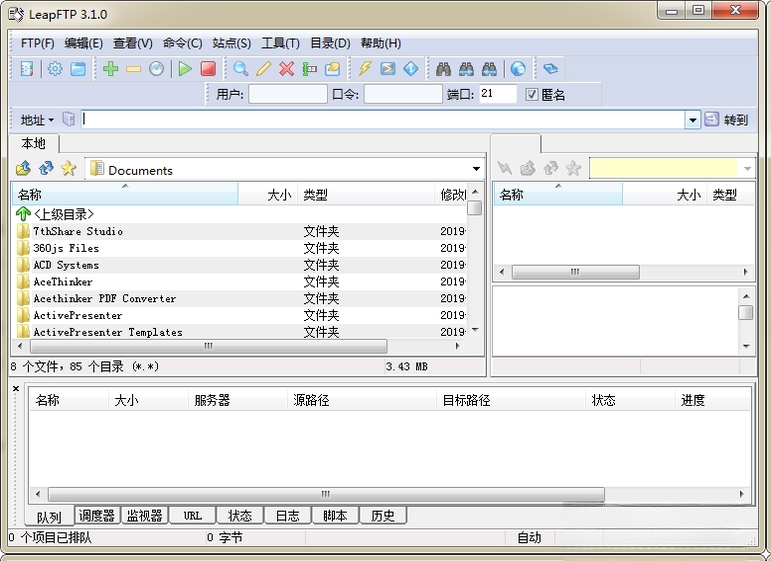This screenshot has width=771, height=561.
Task: Click the globe browser icon
Action: click(x=518, y=68)
